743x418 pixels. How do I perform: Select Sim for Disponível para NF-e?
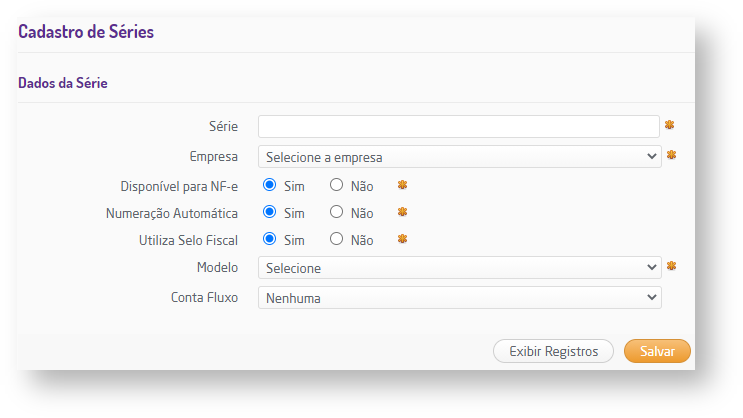(x=269, y=185)
